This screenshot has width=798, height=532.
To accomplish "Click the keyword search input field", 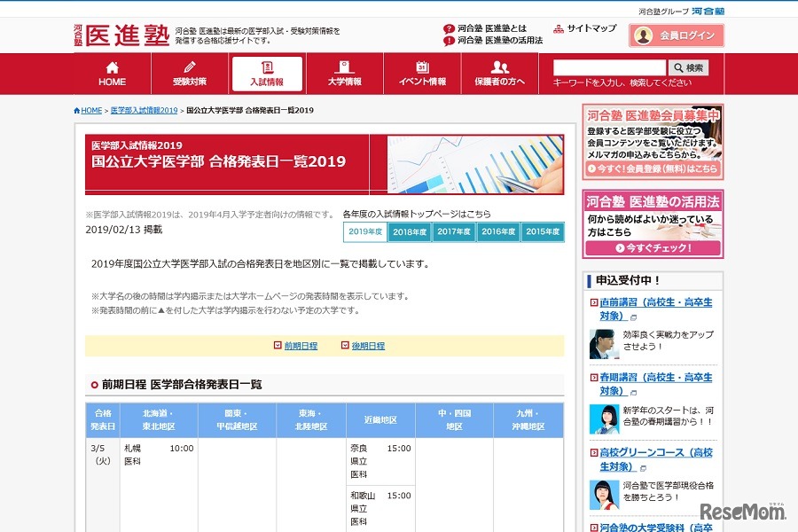I will [612, 67].
